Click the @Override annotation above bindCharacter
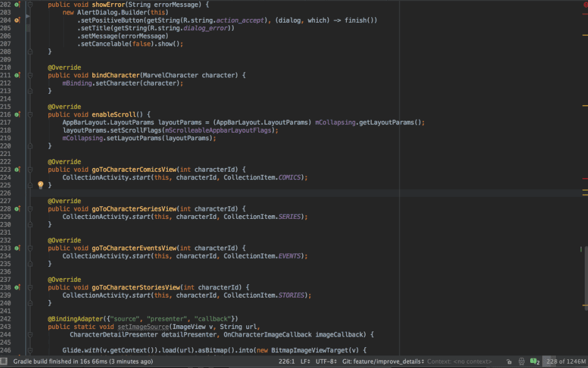The width and height of the screenshot is (588, 368). point(65,67)
